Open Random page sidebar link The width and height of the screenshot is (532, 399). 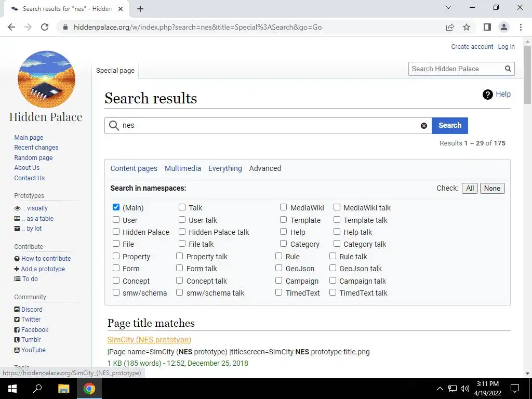(x=33, y=158)
